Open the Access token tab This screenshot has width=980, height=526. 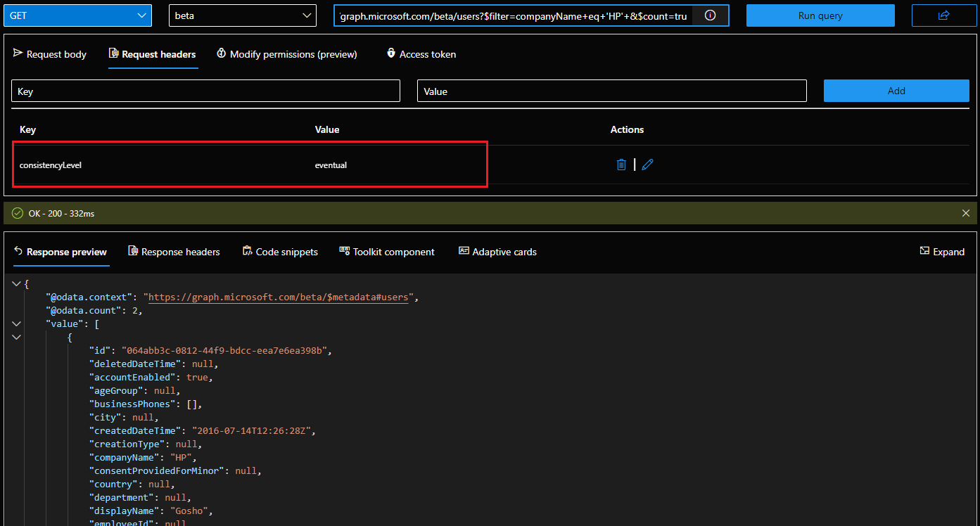point(421,54)
